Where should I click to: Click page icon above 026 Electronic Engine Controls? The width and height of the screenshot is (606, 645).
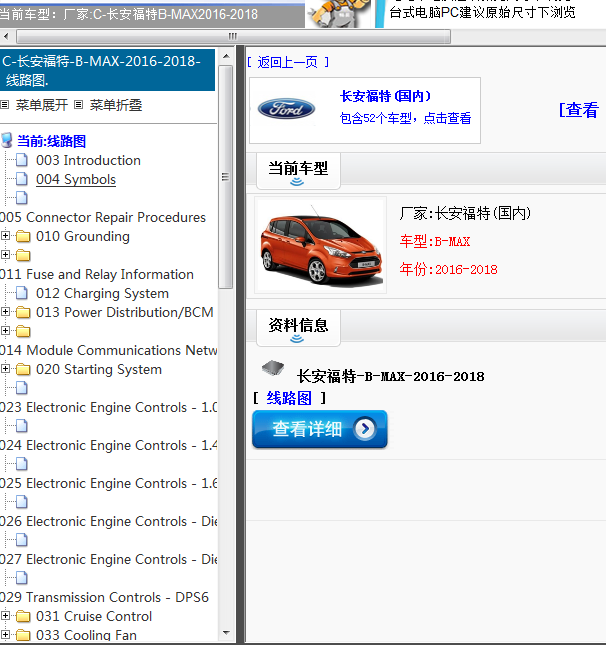22,502
